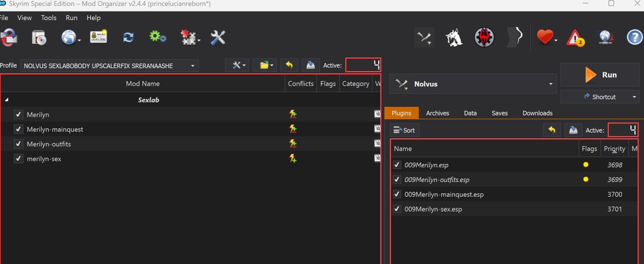
Task: Open the warning triangle notifications icon
Action: tap(576, 38)
